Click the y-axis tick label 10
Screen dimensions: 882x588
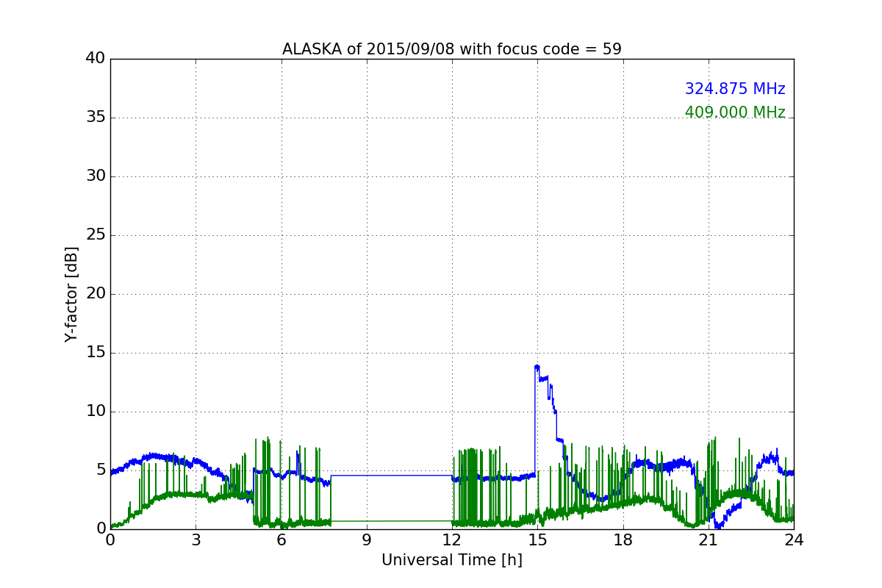(96, 412)
